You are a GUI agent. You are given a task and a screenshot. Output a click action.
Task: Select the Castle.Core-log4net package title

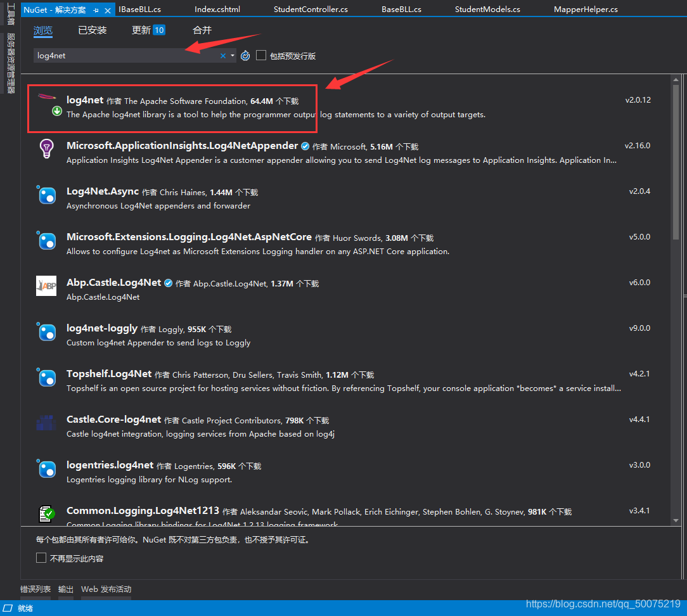[114, 420]
